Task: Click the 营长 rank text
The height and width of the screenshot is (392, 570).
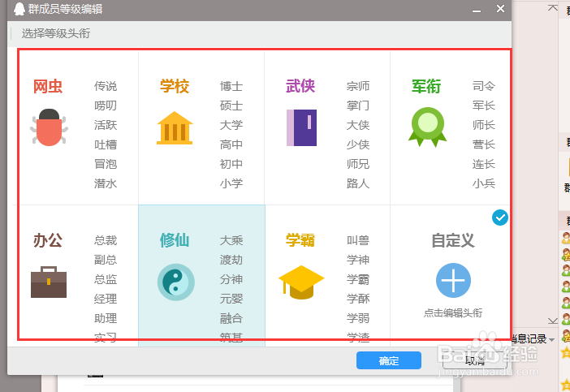Action: pos(484,144)
